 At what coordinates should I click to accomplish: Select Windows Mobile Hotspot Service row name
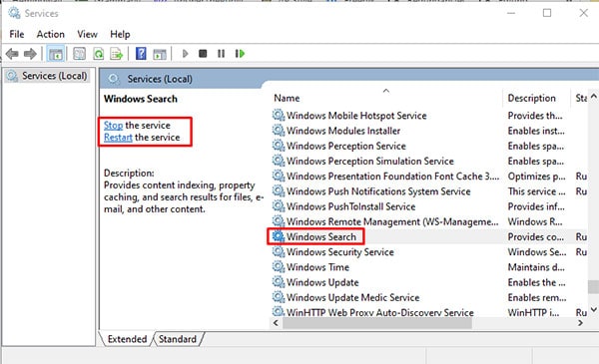tap(356, 116)
